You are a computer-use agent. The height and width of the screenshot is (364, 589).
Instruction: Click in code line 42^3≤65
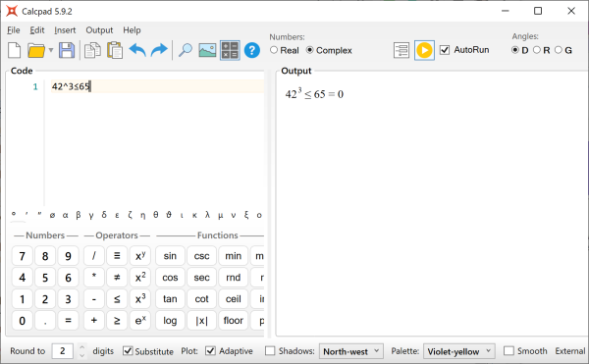[x=157, y=86]
